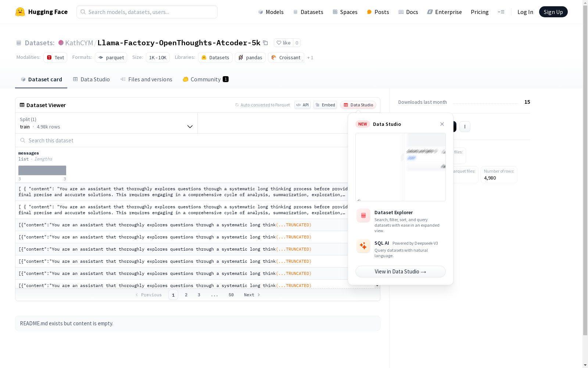
Task: Select SQL AI feature entry
Action: (x=401, y=249)
